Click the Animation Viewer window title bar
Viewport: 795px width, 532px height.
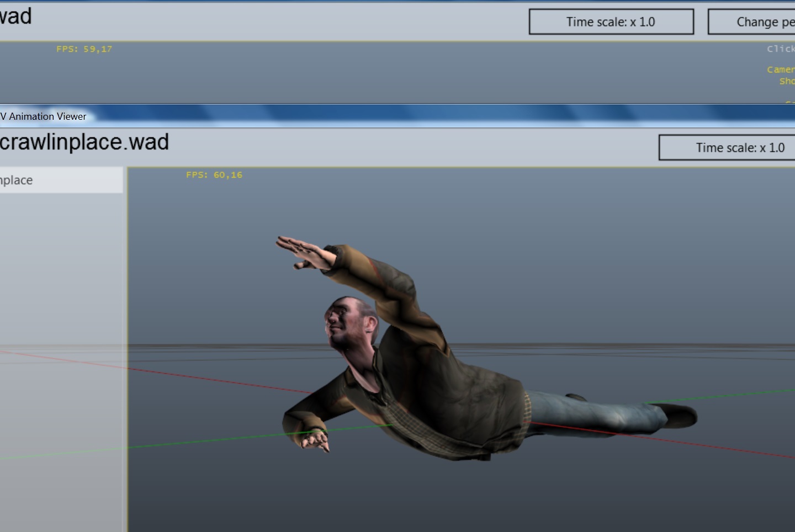pyautogui.click(x=331, y=116)
